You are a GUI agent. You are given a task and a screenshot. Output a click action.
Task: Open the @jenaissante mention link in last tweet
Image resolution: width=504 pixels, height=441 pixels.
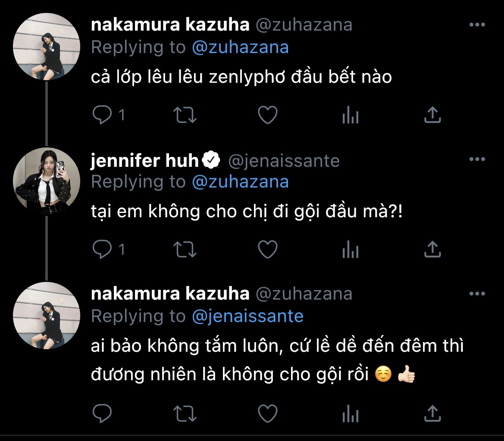point(247,316)
